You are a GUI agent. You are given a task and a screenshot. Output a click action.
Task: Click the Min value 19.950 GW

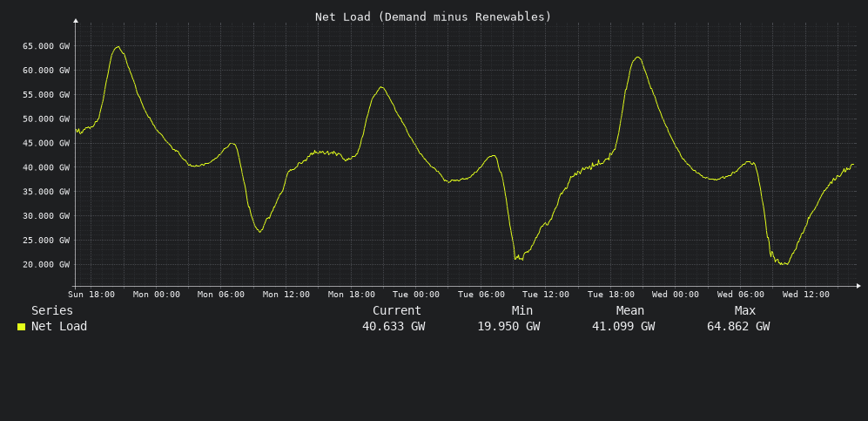click(508, 326)
